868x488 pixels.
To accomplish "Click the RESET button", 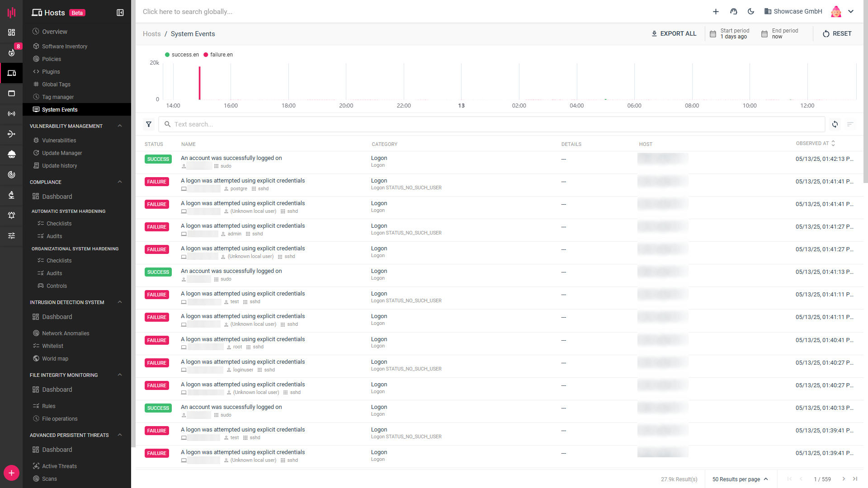I will (837, 34).
